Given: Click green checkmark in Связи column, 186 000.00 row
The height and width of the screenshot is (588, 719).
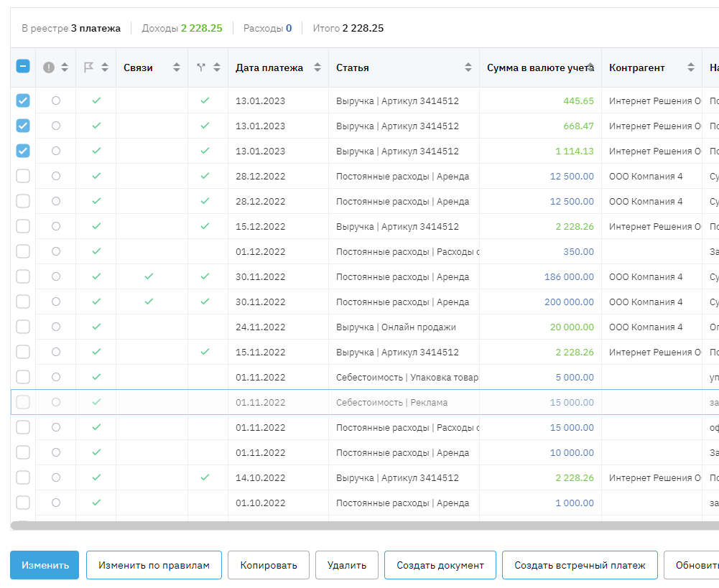Looking at the screenshot, I should tap(149, 276).
